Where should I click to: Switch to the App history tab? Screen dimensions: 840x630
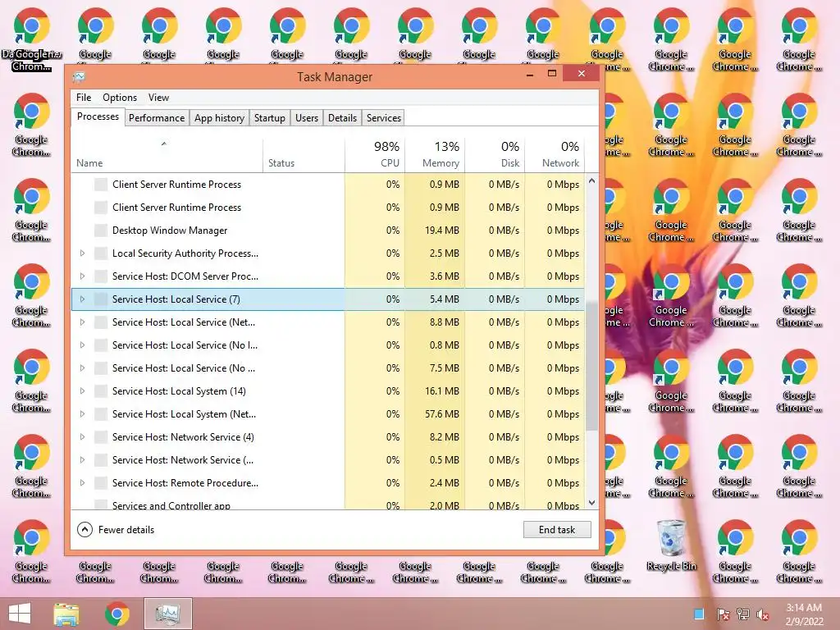click(219, 118)
